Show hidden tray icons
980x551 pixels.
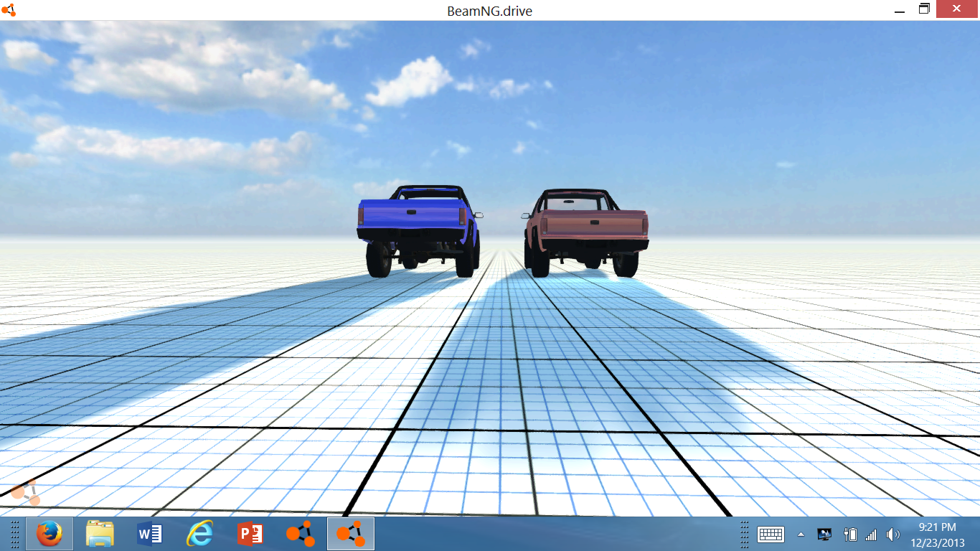point(801,534)
